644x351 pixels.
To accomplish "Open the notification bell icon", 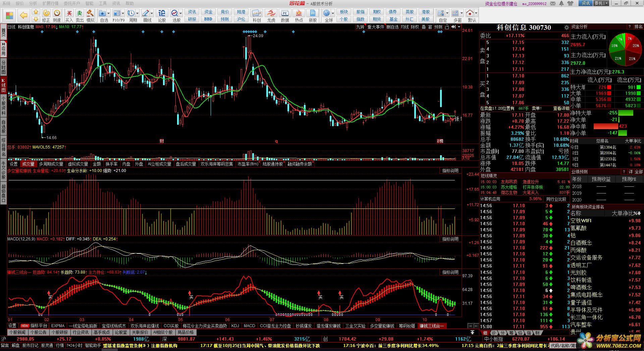I will coord(561,3).
